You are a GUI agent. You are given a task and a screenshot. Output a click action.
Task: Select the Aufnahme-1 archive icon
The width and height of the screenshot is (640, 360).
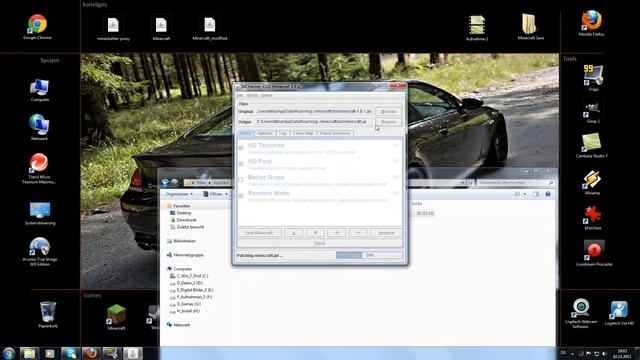click(x=477, y=28)
